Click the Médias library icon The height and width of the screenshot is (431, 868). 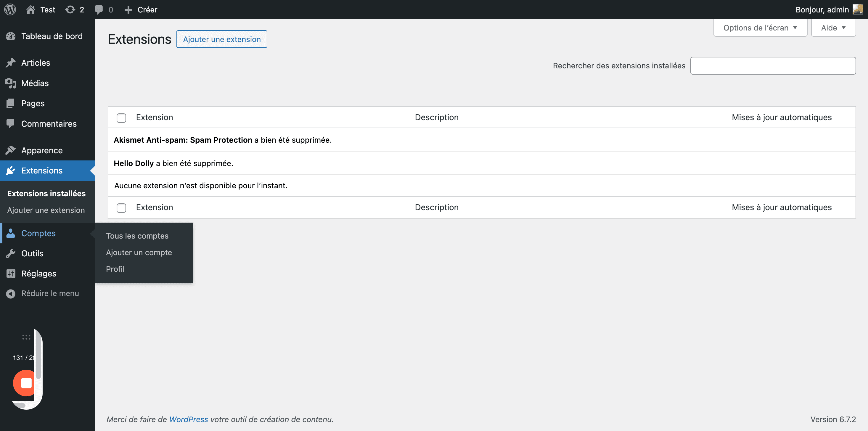pos(11,83)
